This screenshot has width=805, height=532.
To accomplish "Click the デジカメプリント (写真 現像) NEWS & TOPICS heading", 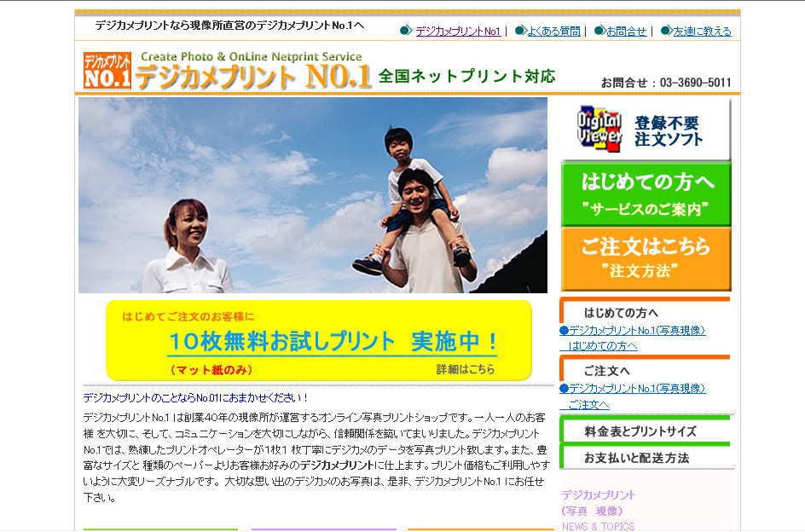I will (x=598, y=511).
